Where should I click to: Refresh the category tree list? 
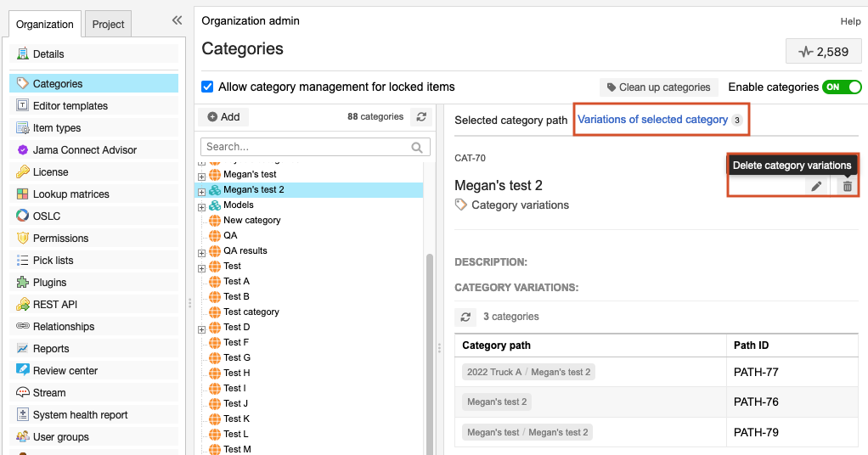[420, 117]
